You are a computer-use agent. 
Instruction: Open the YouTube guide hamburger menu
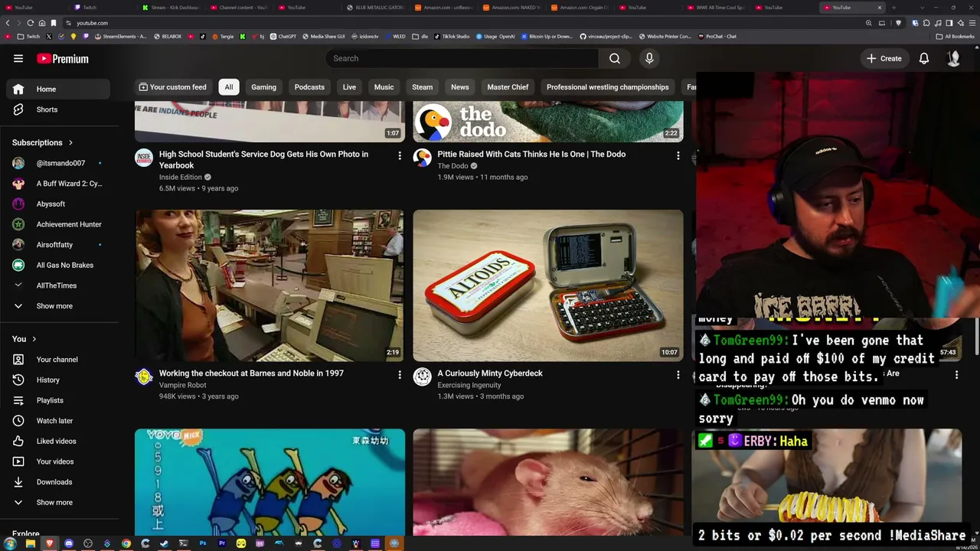[18, 58]
